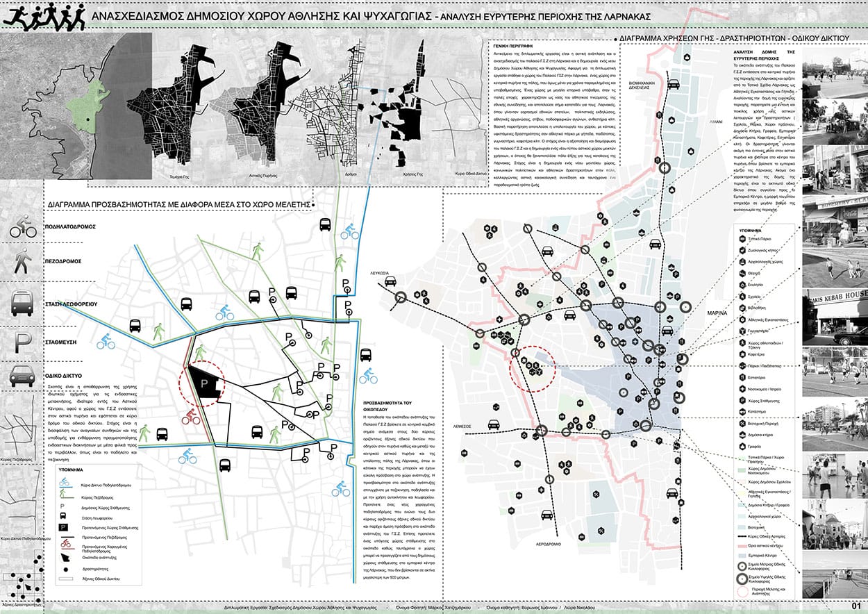Click the Νοσοκομείο / Ιατρείο legend icon
Viewport: 868px width, 614px height.
(742, 389)
